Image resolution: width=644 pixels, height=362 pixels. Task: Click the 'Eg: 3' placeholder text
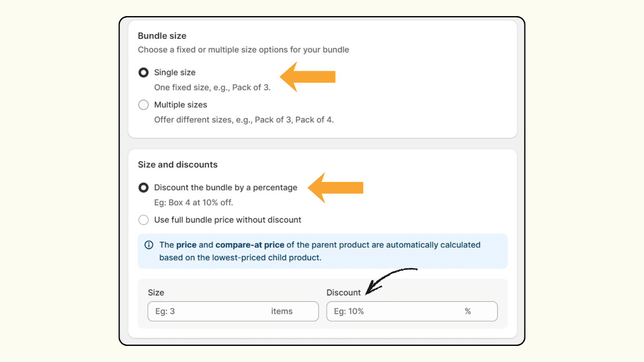165,311
